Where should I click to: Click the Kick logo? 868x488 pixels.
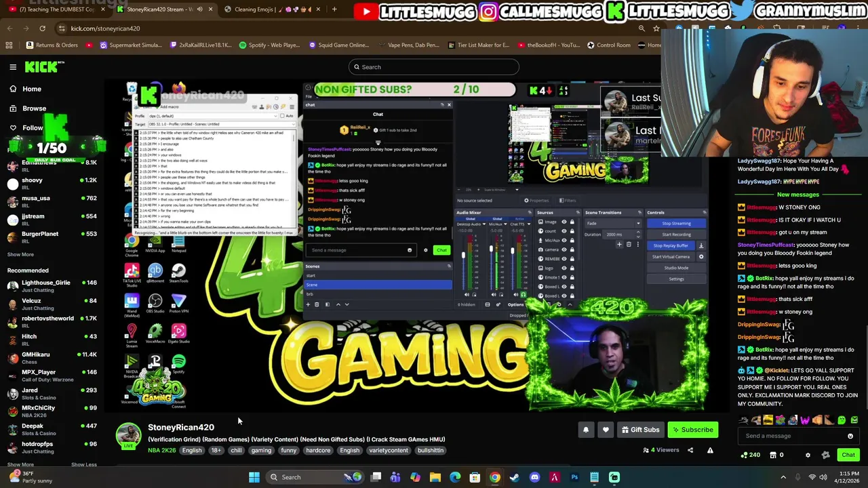point(44,66)
